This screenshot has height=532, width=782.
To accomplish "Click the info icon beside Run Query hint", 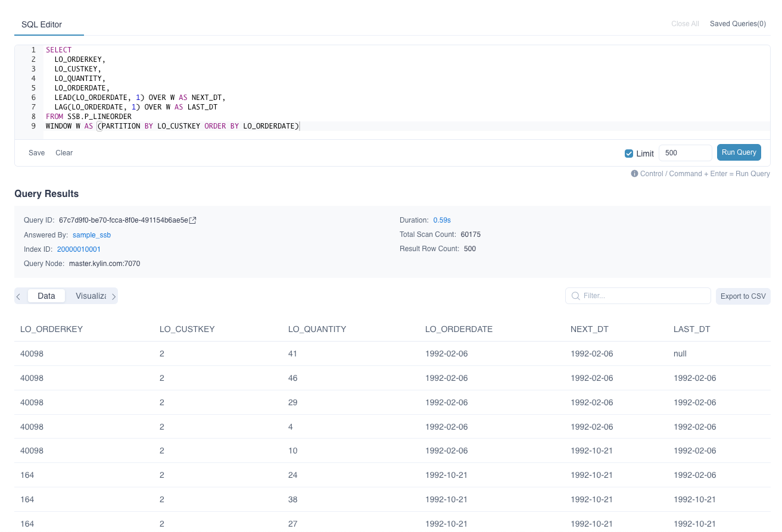I will click(x=635, y=174).
